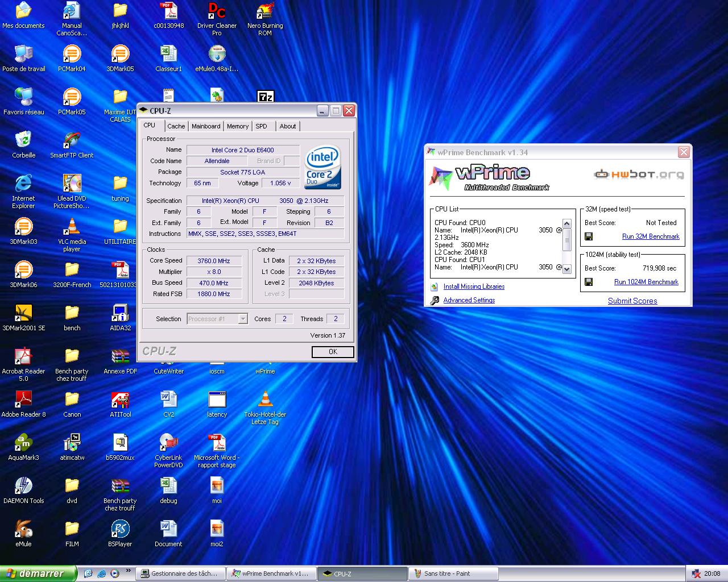Select Classeur1 Excel file icon
This screenshot has width=728, height=582.
[x=168, y=59]
